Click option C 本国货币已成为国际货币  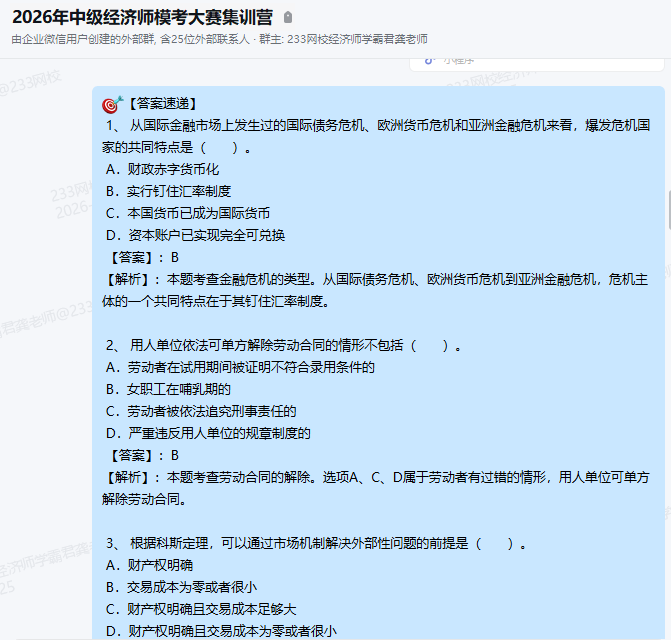point(187,213)
